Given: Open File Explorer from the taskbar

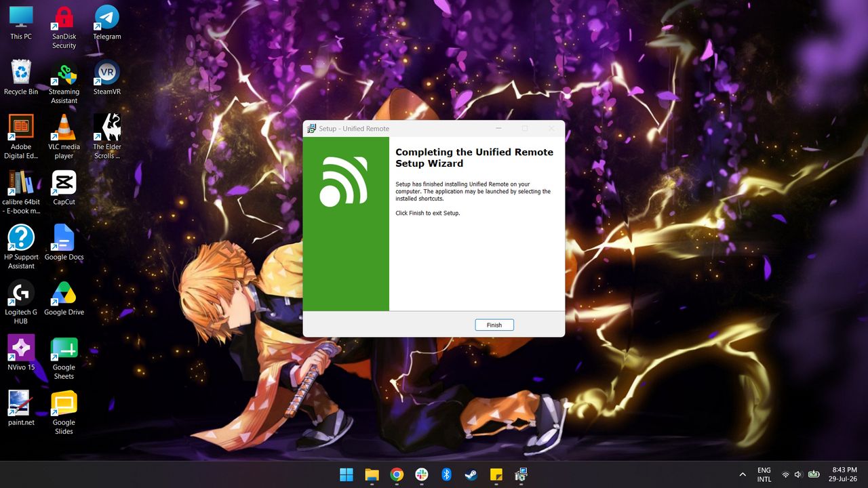Looking at the screenshot, I should coord(372,474).
